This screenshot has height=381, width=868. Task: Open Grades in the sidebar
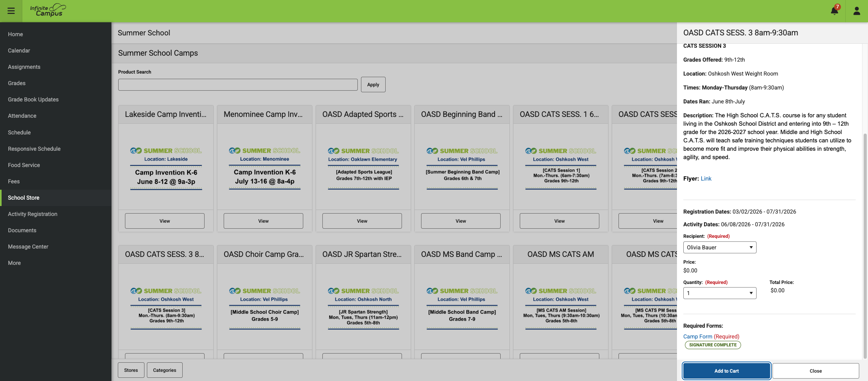point(56,83)
